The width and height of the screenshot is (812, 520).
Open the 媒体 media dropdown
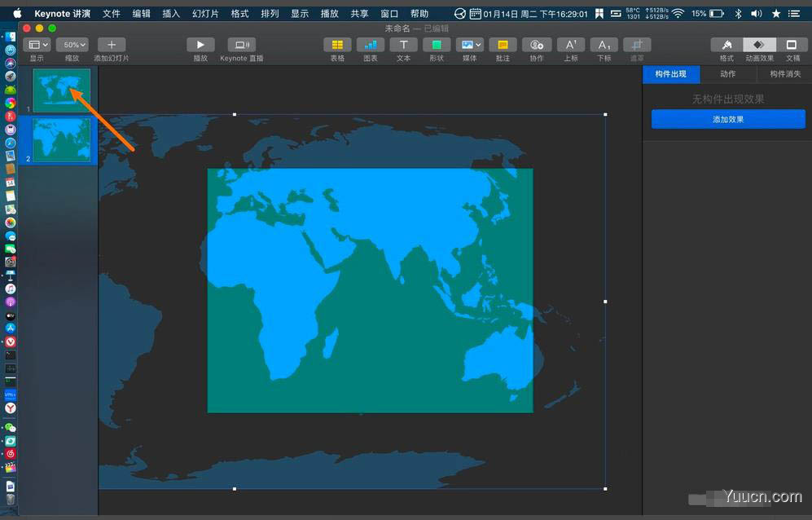point(470,45)
